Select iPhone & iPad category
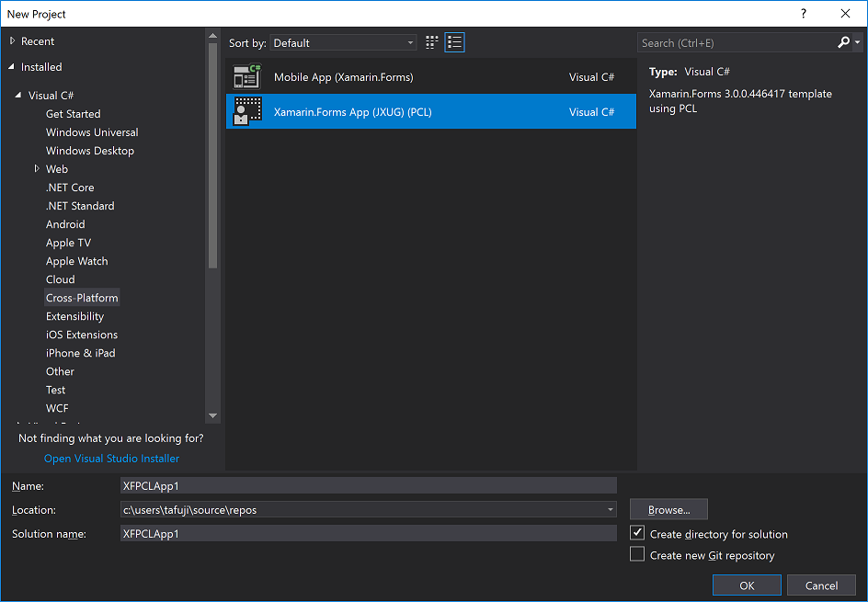Image resolution: width=868 pixels, height=602 pixels. coord(80,353)
